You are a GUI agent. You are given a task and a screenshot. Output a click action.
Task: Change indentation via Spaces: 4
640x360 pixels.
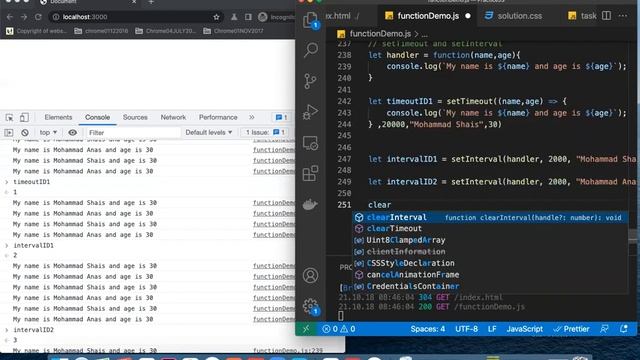427,329
